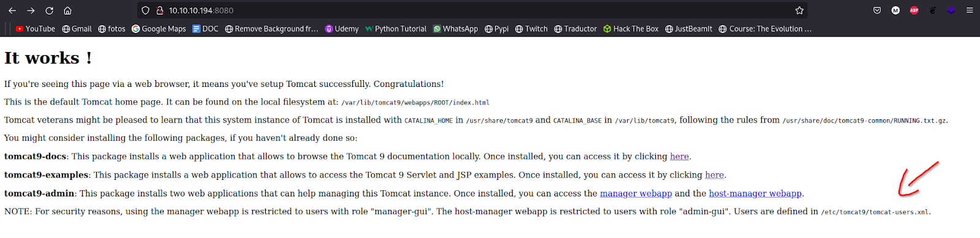Screen dimensions: 980x238
Task: Open the Course: The Evolution bookmark
Action: [x=765, y=29]
